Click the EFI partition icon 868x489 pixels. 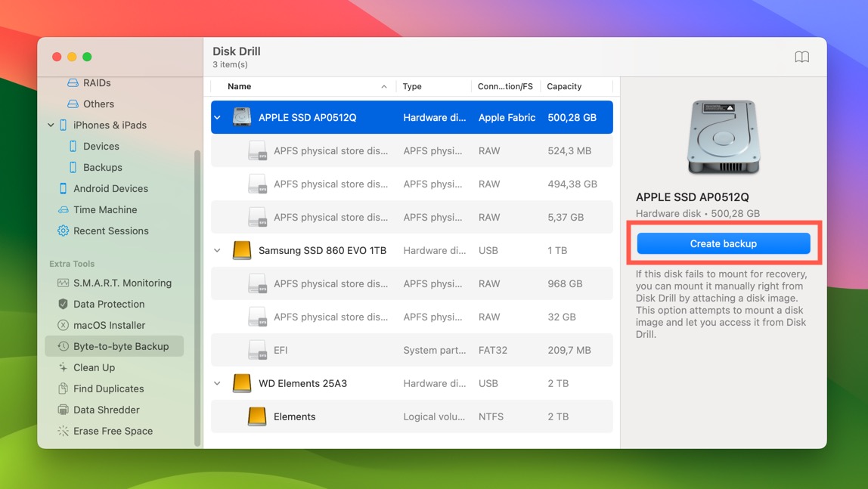258,350
